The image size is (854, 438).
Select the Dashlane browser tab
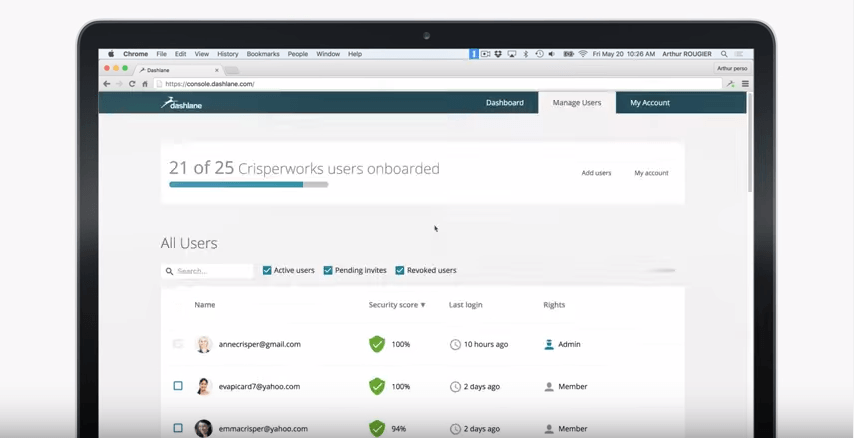click(x=179, y=70)
